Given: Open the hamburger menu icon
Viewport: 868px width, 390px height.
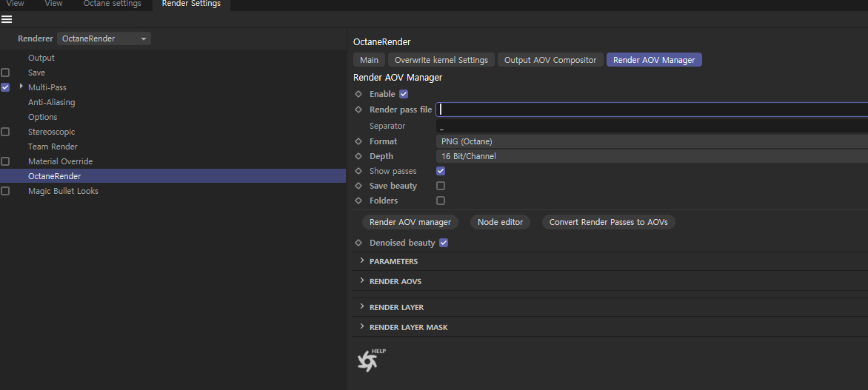Looking at the screenshot, I should tap(7, 19).
